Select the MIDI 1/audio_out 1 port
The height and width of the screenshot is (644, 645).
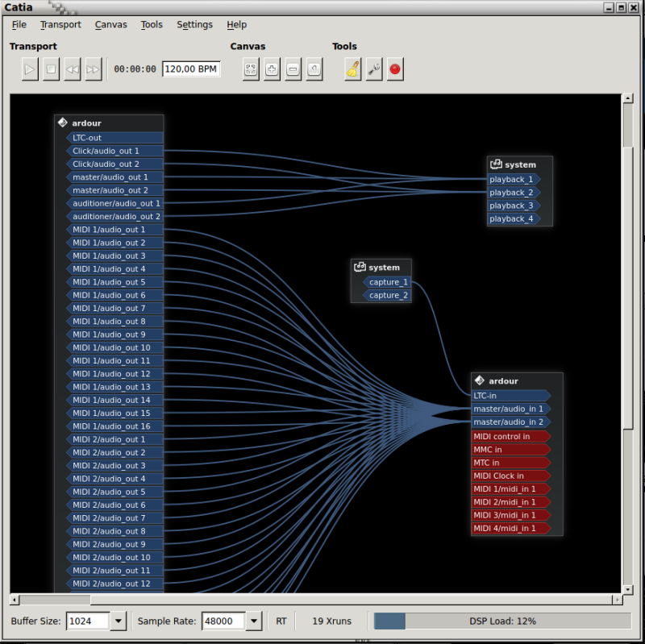[x=114, y=230]
